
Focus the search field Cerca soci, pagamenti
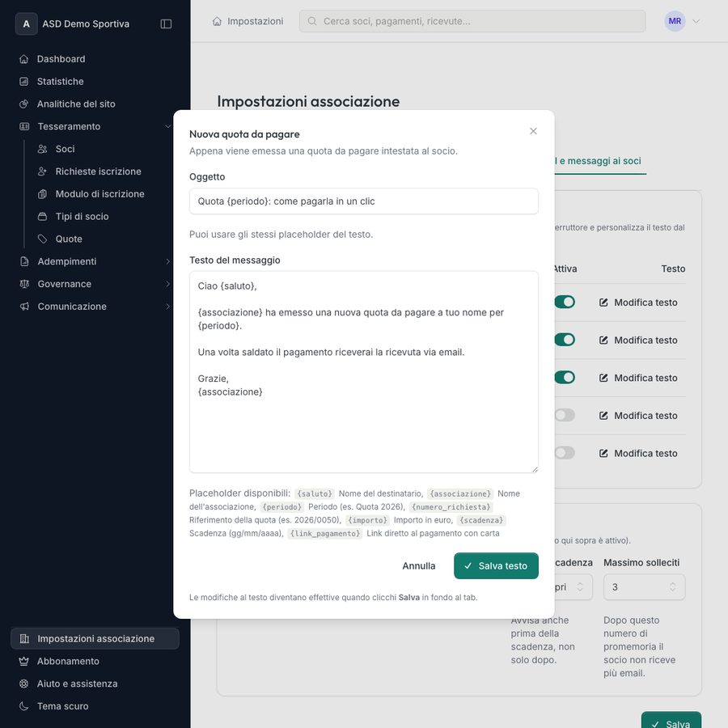pos(472,21)
